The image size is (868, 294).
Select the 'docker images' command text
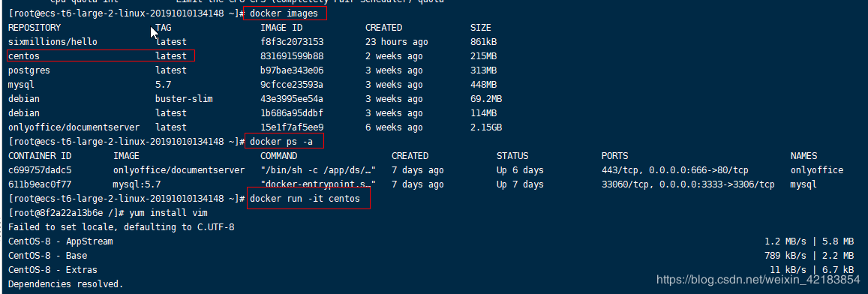(284, 13)
